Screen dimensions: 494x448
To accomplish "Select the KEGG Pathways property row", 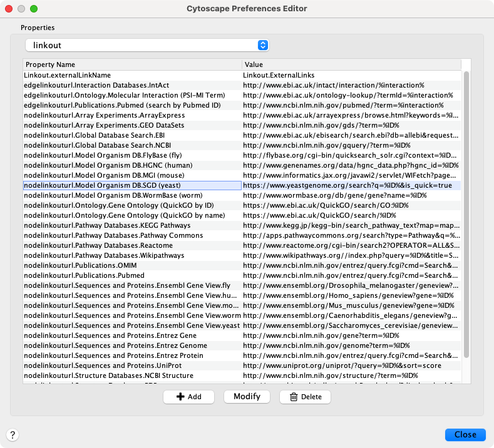I will point(131,225).
